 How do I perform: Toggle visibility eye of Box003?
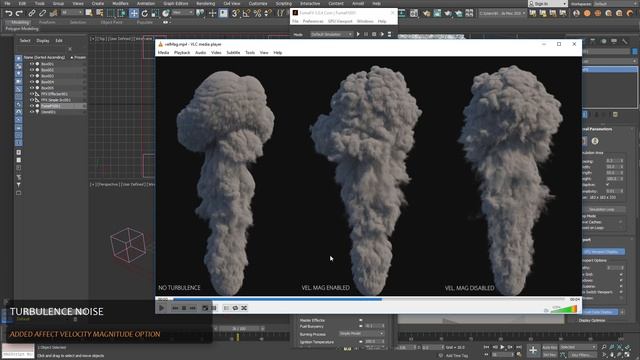pyautogui.click(x=32, y=76)
